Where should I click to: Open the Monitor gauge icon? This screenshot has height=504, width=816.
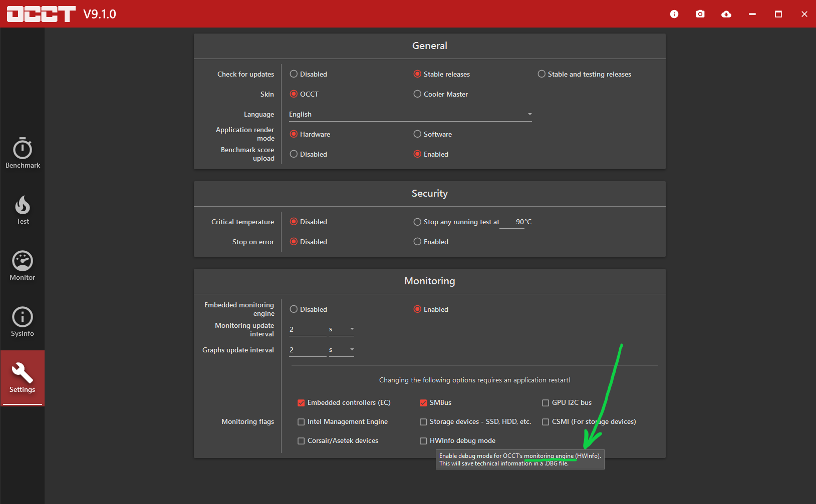(x=23, y=261)
